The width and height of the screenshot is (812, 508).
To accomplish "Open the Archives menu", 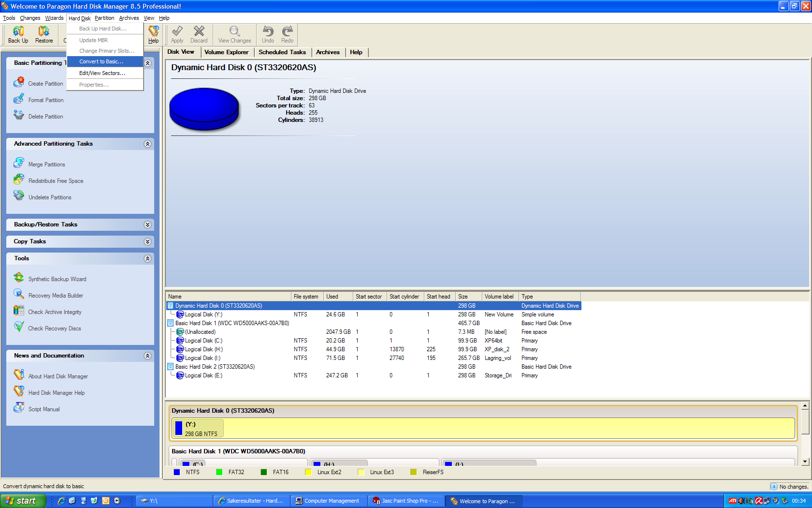I will click(x=129, y=18).
